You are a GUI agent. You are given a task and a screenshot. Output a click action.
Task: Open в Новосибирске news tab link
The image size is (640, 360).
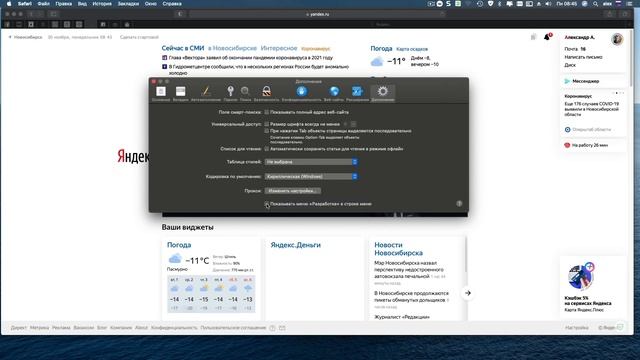pyautogui.click(x=232, y=48)
